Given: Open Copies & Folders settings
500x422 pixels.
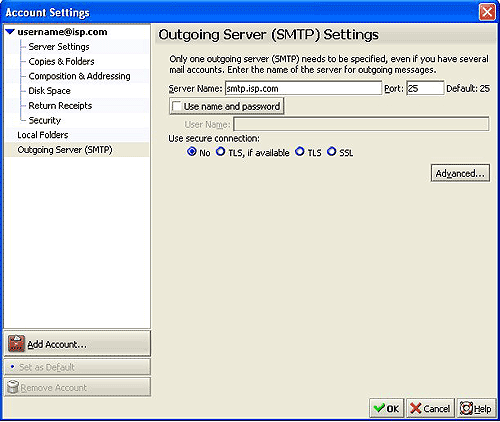Looking at the screenshot, I should click(x=61, y=61).
